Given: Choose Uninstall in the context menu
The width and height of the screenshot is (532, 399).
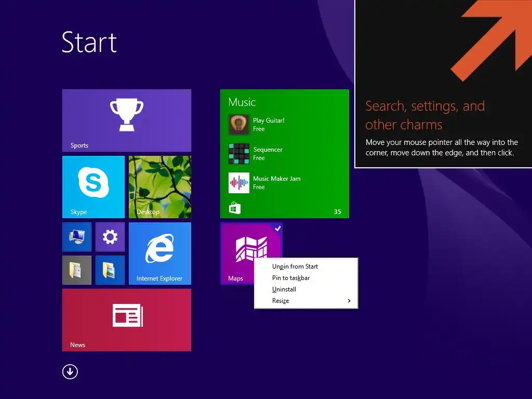Looking at the screenshot, I should (x=306, y=289).
